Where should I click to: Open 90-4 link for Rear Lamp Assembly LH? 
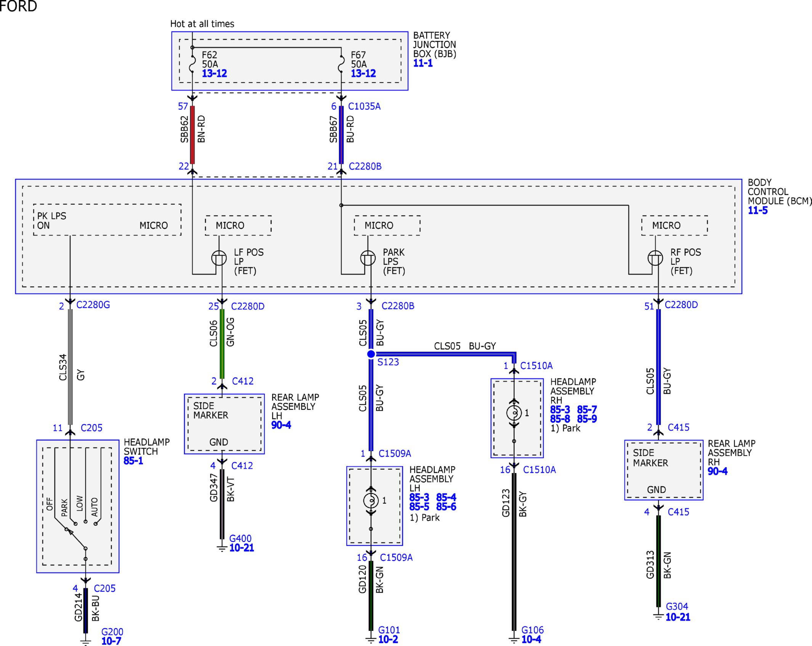click(x=281, y=425)
